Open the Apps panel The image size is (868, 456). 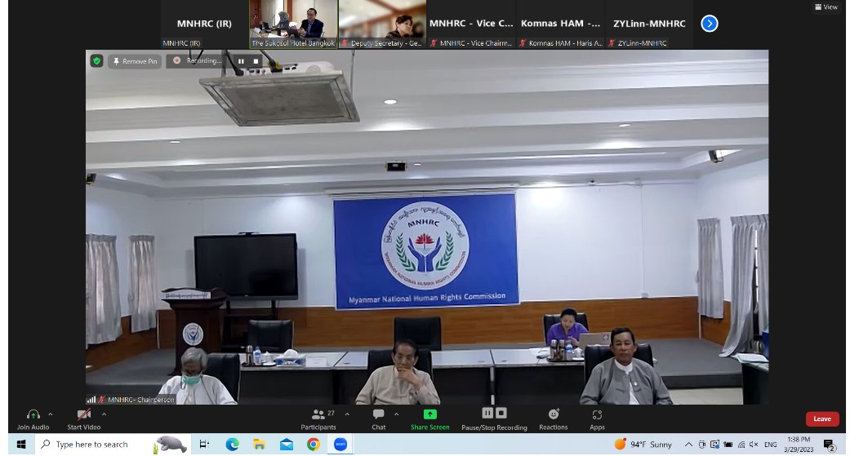597,419
